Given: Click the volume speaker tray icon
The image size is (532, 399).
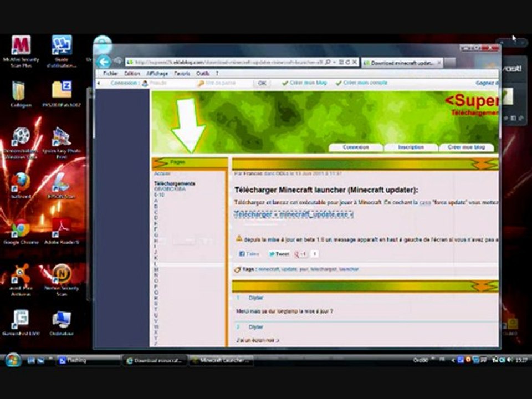Looking at the screenshot, I should [509, 360].
